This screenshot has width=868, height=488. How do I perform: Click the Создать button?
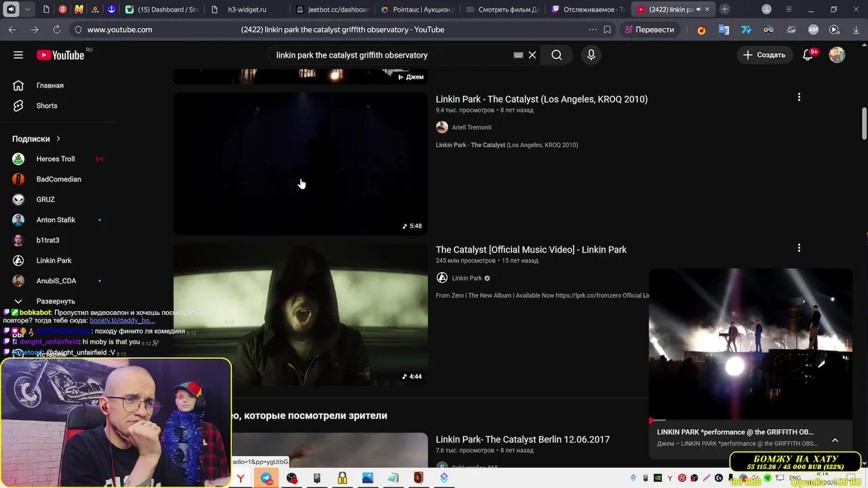[x=764, y=55]
